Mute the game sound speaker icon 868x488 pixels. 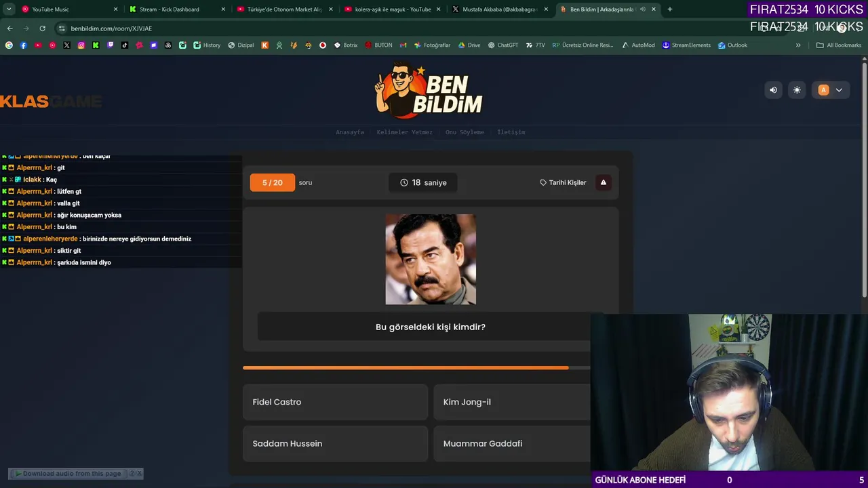(x=773, y=90)
